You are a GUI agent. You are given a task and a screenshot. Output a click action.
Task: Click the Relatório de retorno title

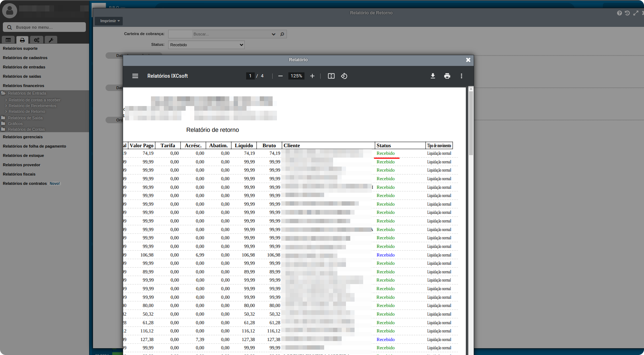(213, 130)
